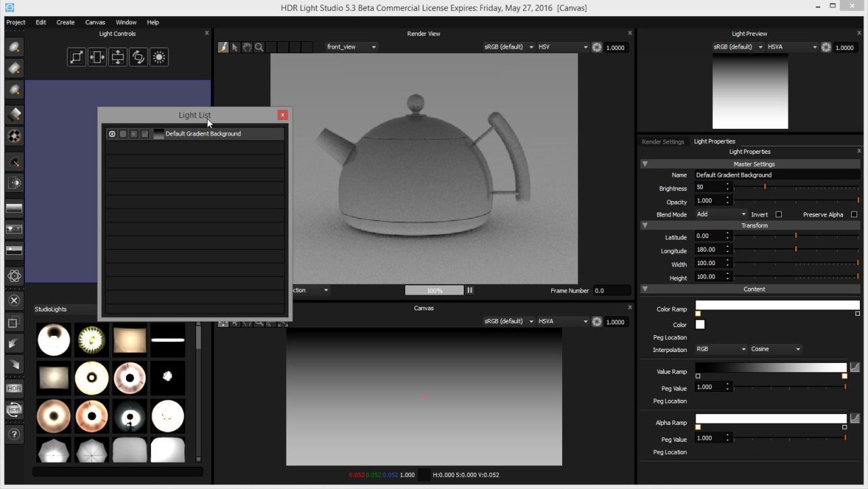Close the Light List window
Viewport: 868px width, 489px height.
click(x=283, y=115)
